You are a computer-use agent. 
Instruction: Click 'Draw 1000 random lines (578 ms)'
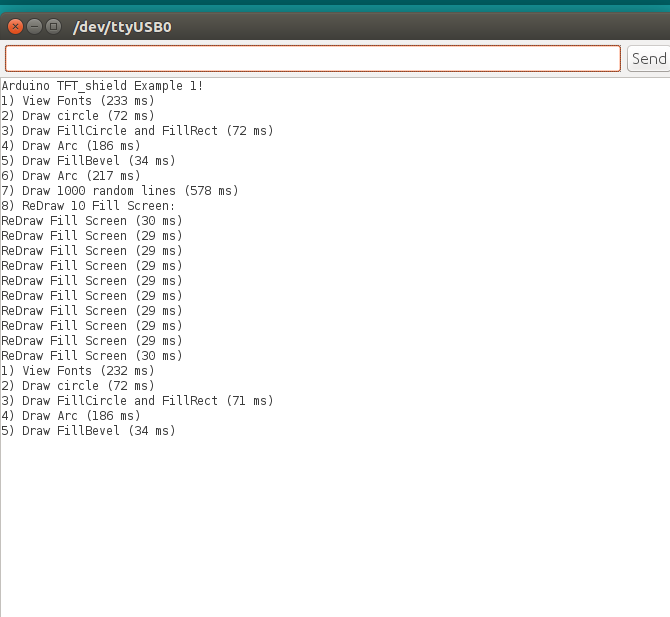pos(120,191)
